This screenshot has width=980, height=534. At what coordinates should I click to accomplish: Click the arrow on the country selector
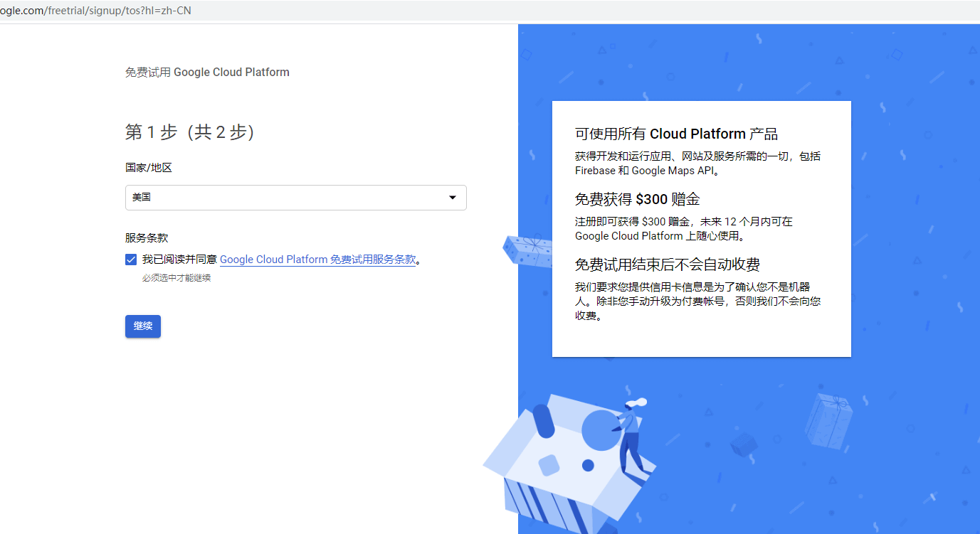coord(452,198)
